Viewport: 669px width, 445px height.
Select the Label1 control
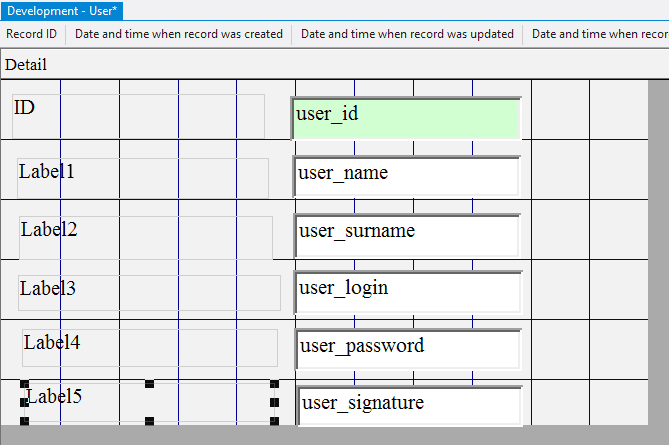point(142,177)
